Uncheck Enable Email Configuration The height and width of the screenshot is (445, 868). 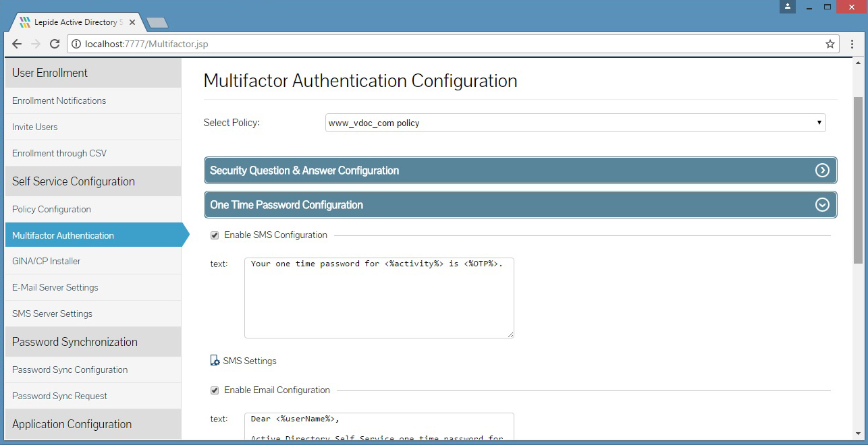(215, 390)
